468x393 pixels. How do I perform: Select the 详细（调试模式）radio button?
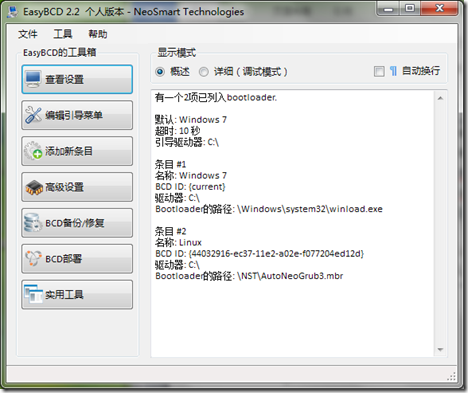[x=204, y=72]
